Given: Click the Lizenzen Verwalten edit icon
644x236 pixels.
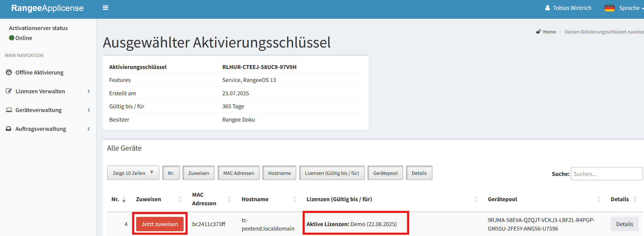Looking at the screenshot, I should (x=9, y=91).
